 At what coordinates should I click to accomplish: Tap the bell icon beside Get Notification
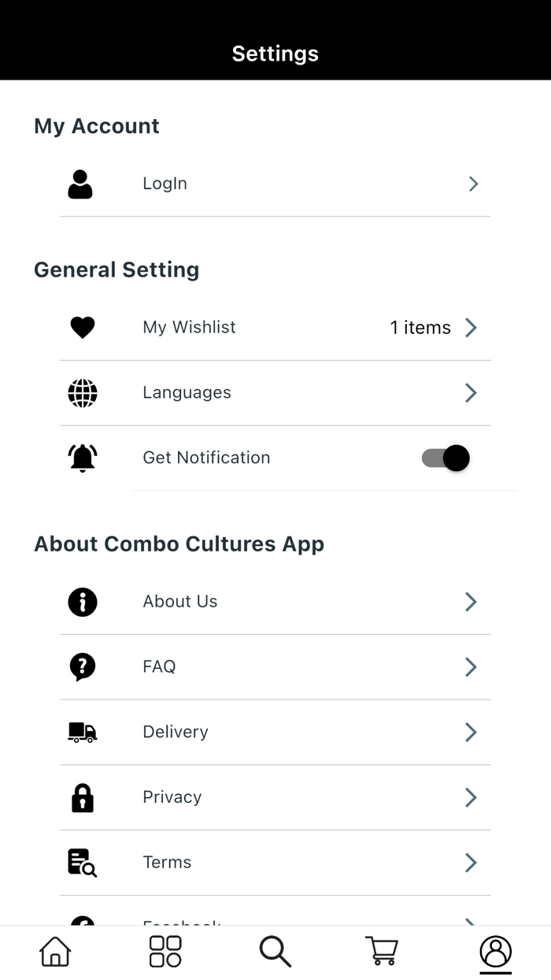(82, 458)
